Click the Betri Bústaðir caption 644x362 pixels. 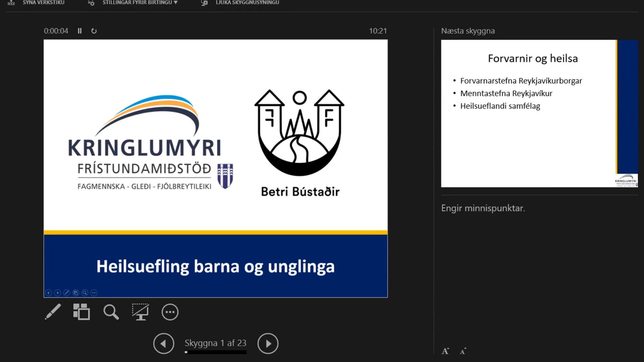[x=300, y=192]
